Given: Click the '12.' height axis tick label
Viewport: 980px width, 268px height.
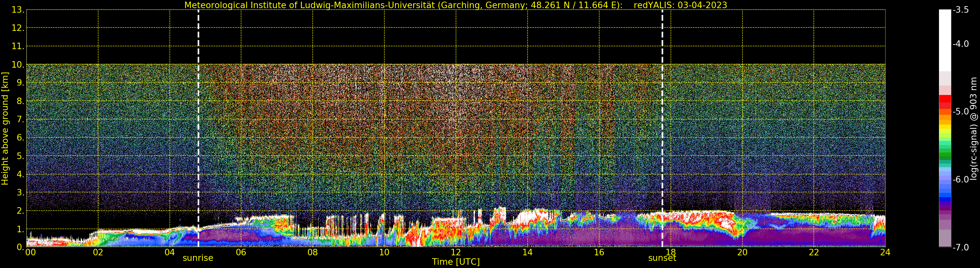Looking at the screenshot, I should (18, 28).
